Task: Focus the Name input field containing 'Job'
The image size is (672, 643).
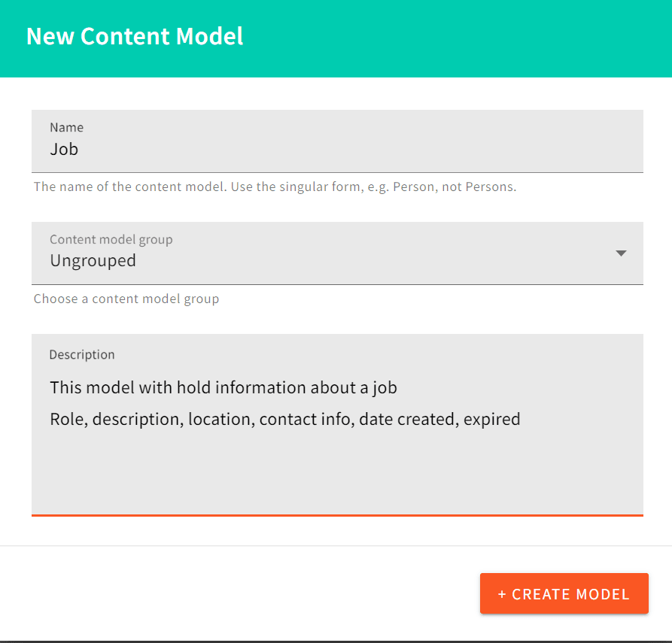Action: 337,150
